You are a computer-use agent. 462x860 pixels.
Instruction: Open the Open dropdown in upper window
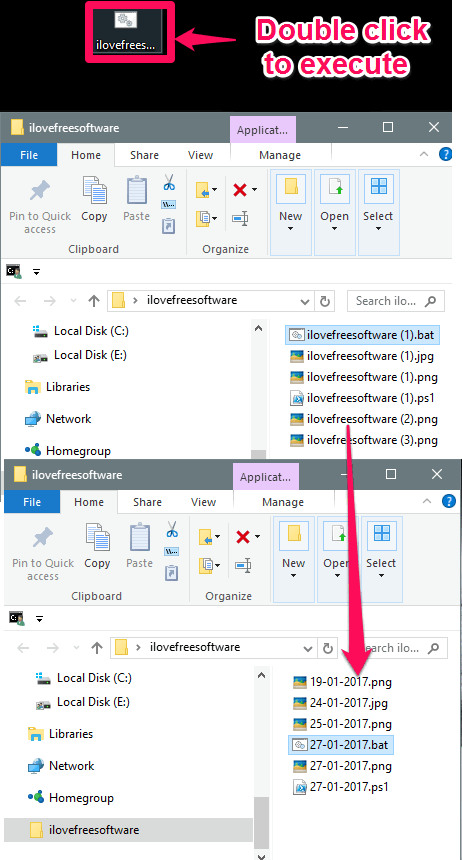pyautogui.click(x=335, y=212)
